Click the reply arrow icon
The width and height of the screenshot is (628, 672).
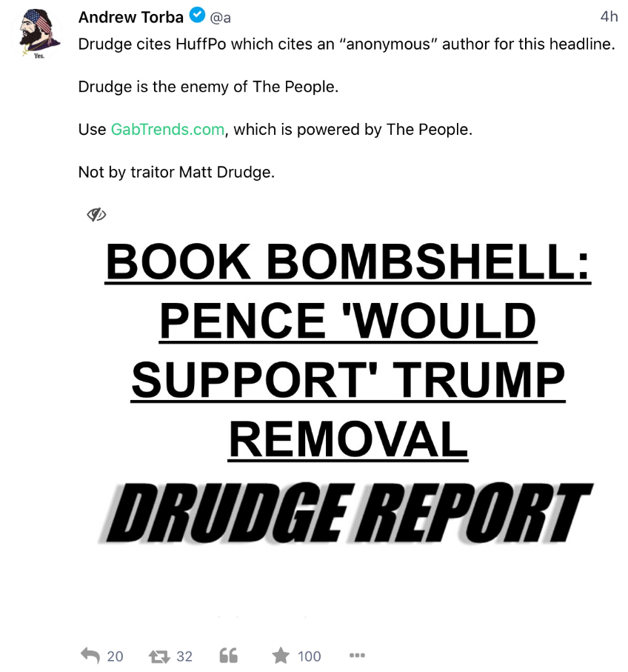[x=90, y=655]
